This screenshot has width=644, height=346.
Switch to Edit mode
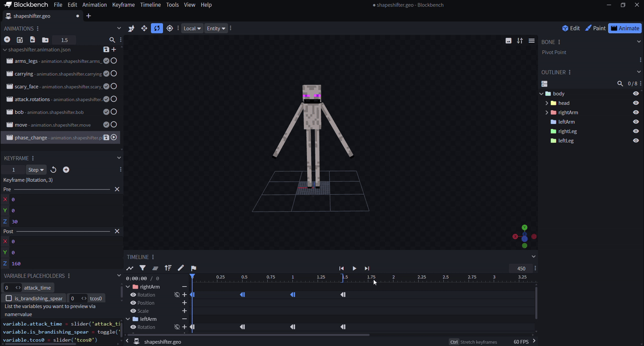tap(571, 28)
